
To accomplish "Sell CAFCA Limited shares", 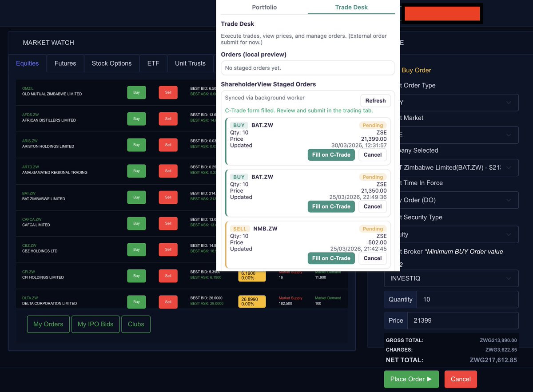I will click(168, 223).
